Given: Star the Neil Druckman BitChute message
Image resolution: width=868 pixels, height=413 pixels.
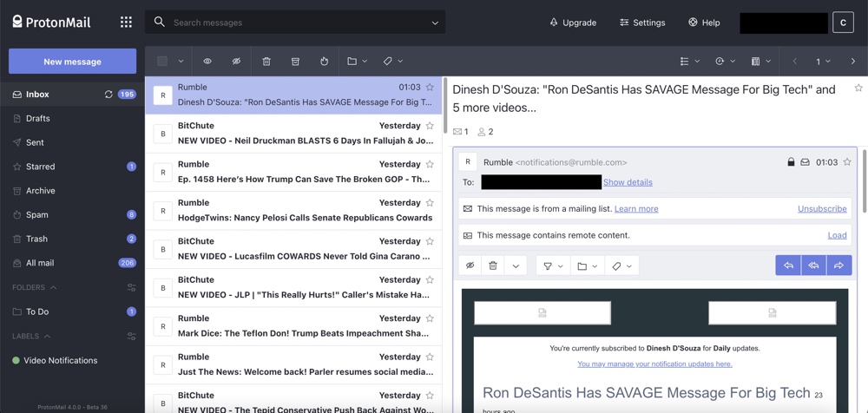Looking at the screenshot, I should pos(430,126).
